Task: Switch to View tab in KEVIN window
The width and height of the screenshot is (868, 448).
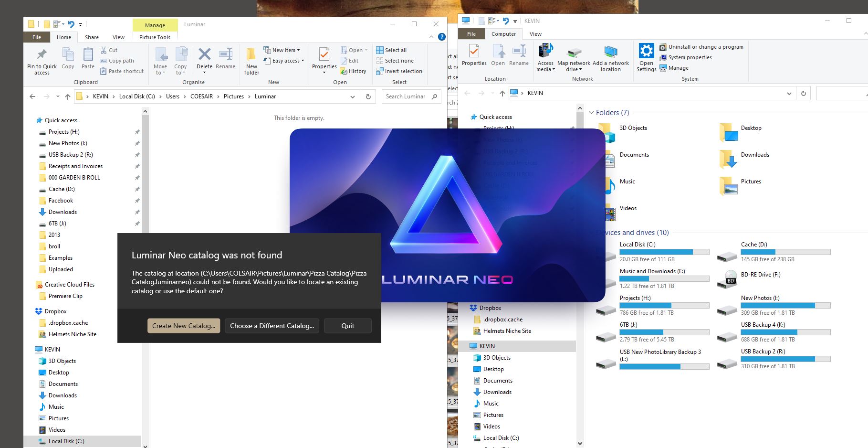Action: click(535, 34)
